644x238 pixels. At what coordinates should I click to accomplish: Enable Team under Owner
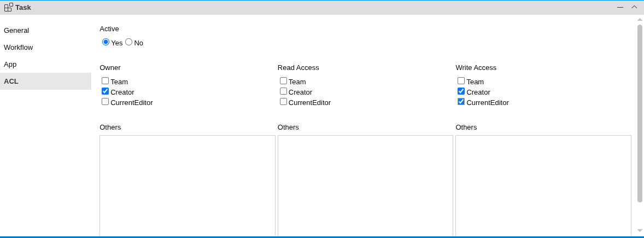click(106, 81)
